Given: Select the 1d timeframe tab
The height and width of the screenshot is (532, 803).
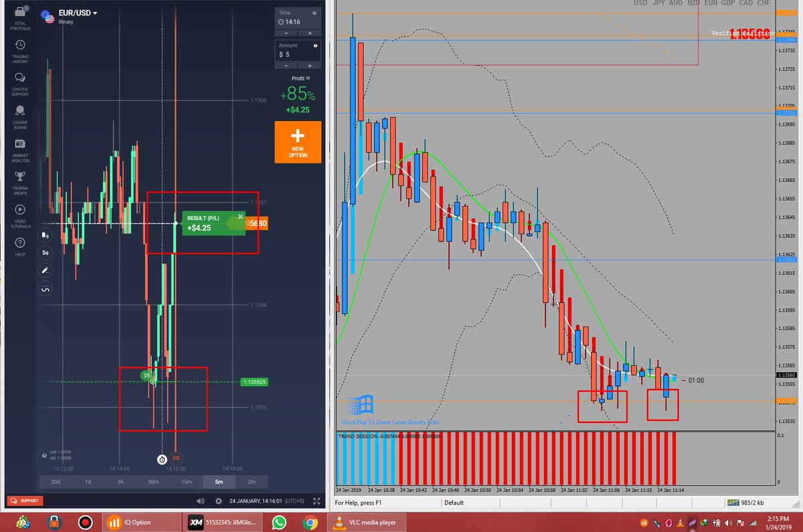Looking at the screenshot, I should [x=88, y=482].
